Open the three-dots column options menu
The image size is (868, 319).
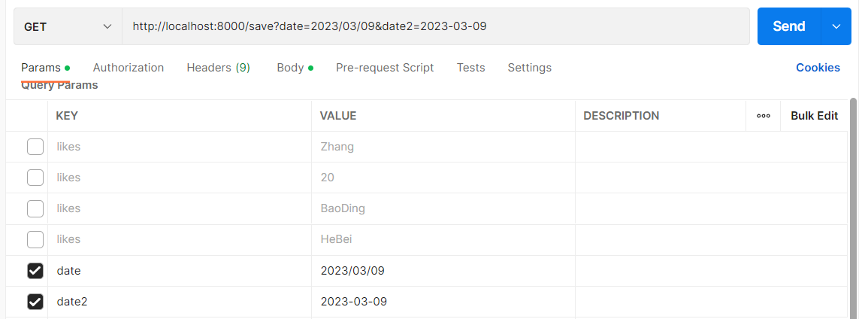tap(764, 116)
